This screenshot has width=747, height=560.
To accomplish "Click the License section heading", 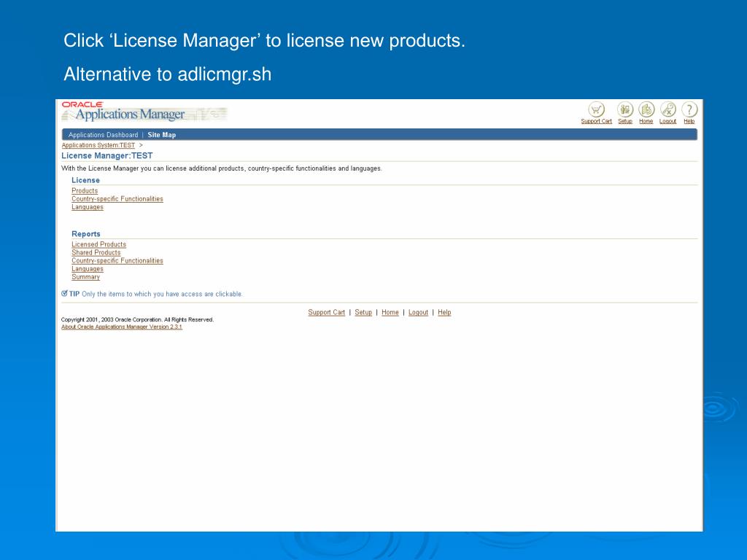I will click(86, 180).
